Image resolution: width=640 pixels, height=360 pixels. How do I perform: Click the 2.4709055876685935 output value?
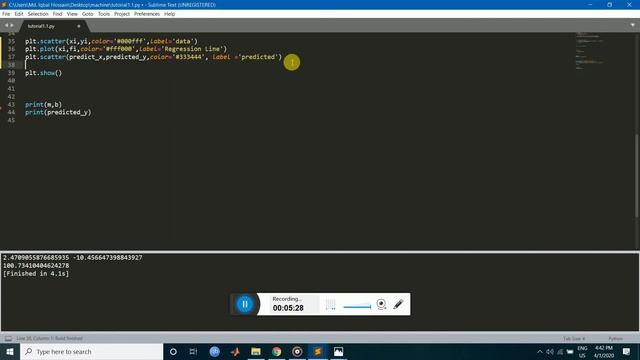(36, 258)
